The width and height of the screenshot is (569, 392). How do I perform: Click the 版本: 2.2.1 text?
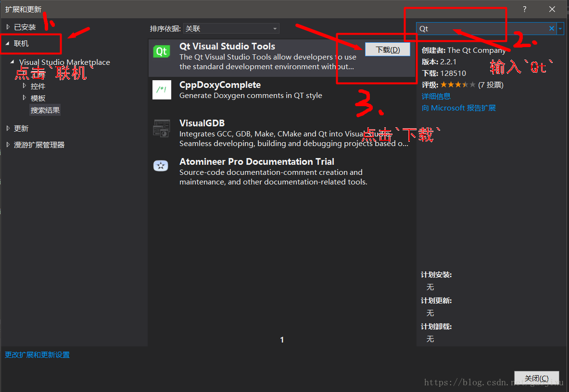[x=439, y=61]
